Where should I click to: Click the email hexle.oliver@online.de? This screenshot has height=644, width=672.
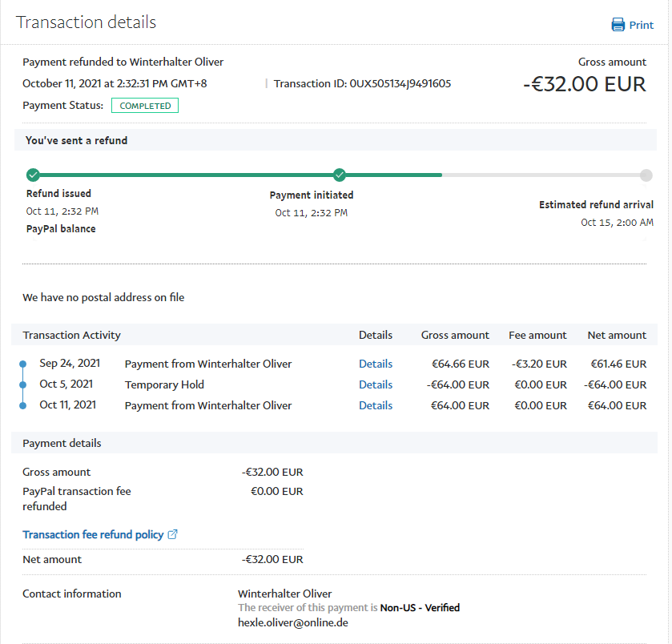point(292,622)
